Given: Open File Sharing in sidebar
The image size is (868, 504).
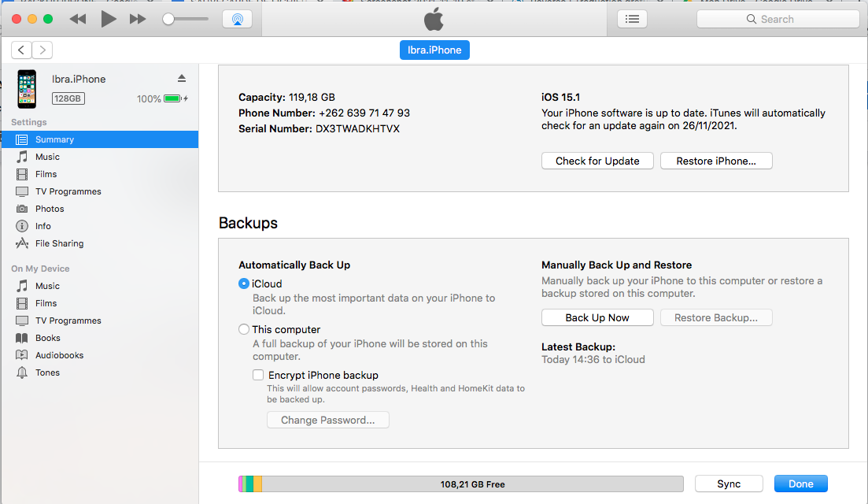Looking at the screenshot, I should click(x=59, y=243).
